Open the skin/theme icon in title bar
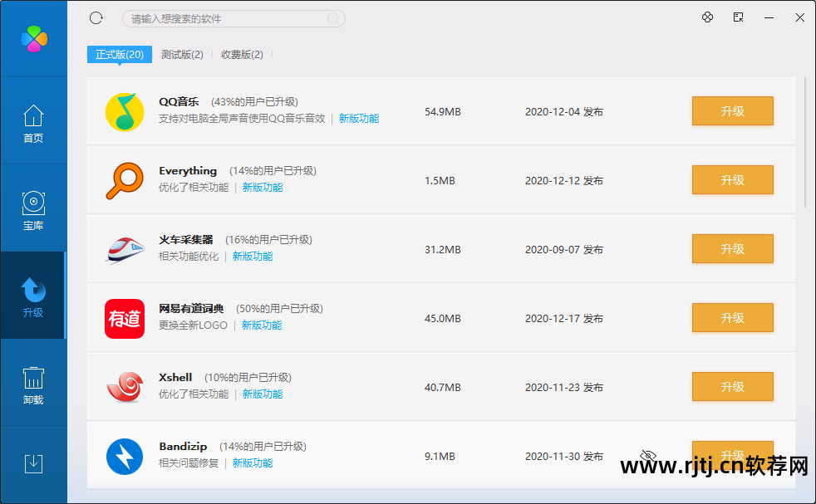The height and width of the screenshot is (504, 816). pyautogui.click(x=707, y=17)
